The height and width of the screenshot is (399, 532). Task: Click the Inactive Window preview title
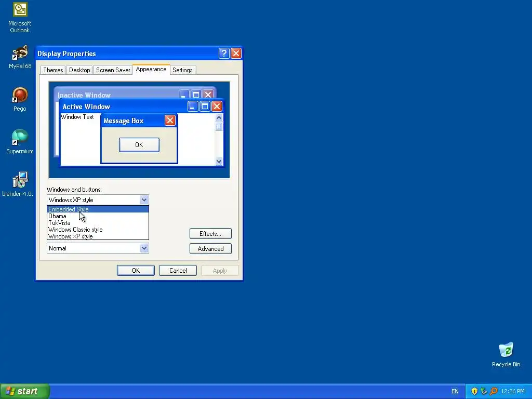pyautogui.click(x=84, y=95)
